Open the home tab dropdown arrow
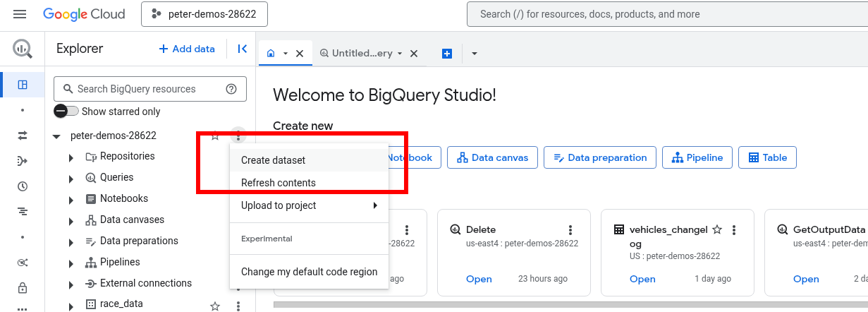Viewport: 868px width, 312px height. [286, 54]
